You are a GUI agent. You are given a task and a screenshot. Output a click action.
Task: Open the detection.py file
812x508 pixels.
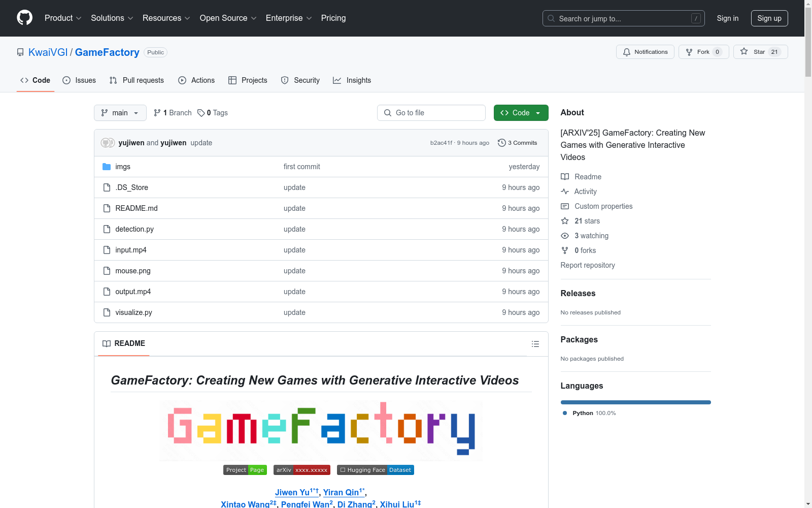pos(134,229)
